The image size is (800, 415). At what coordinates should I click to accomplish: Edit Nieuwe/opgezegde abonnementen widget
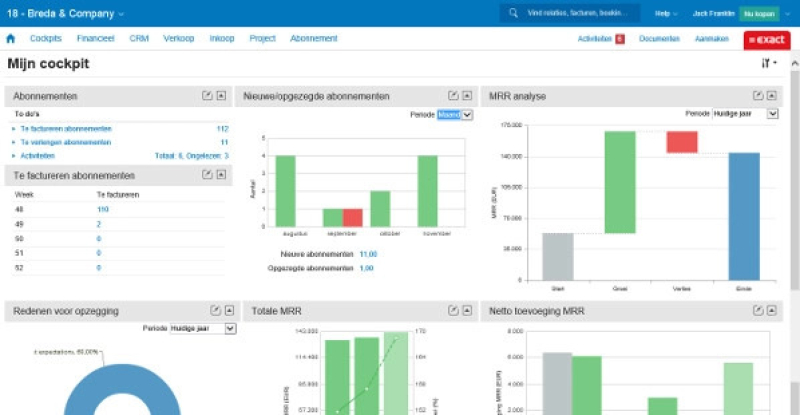[x=453, y=95]
